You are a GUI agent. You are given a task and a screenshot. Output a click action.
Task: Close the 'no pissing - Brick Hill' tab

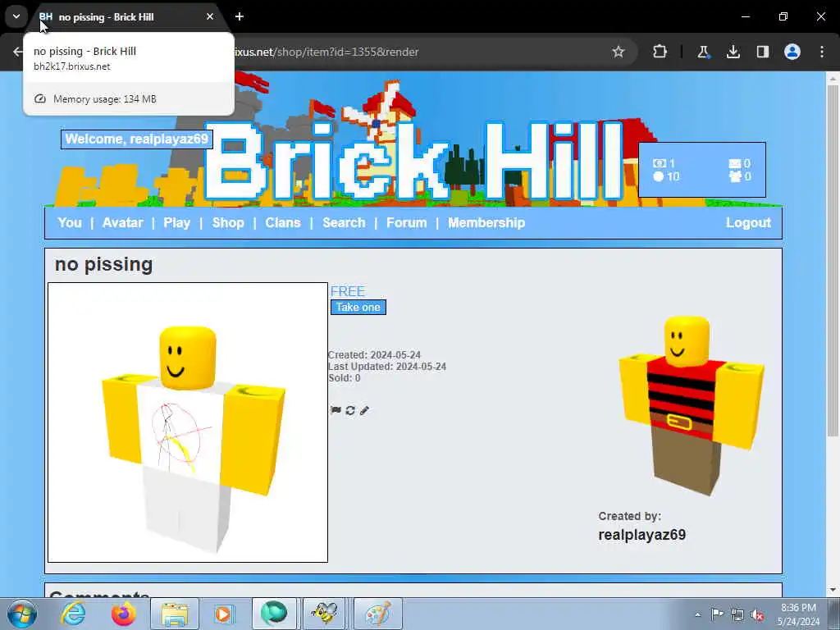click(x=210, y=16)
